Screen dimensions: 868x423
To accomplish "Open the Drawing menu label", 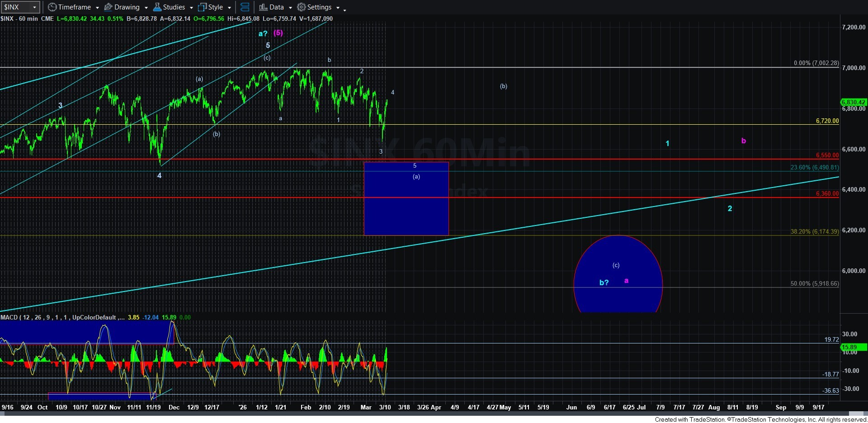I will 127,7.
